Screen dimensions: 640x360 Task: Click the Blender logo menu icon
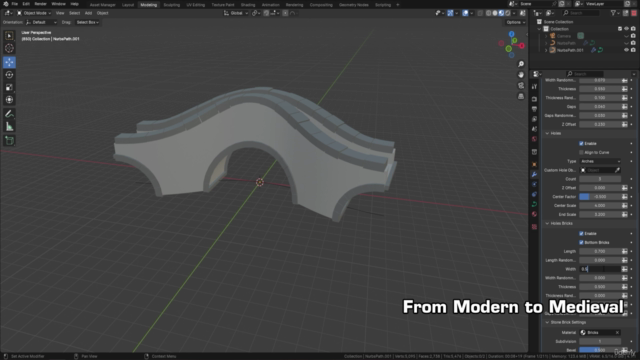pyautogui.click(x=5, y=4)
